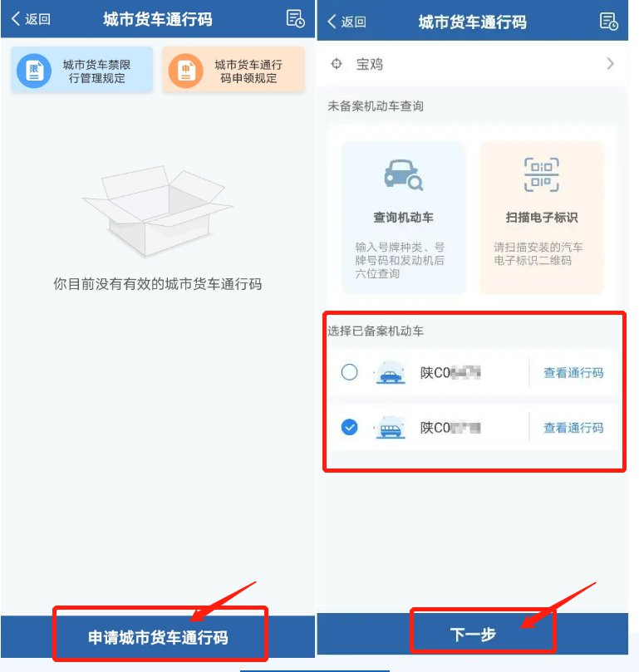Image resolution: width=639 pixels, height=672 pixels.
Task: Tap the car search icon above 查询机动车
Action: point(403,175)
